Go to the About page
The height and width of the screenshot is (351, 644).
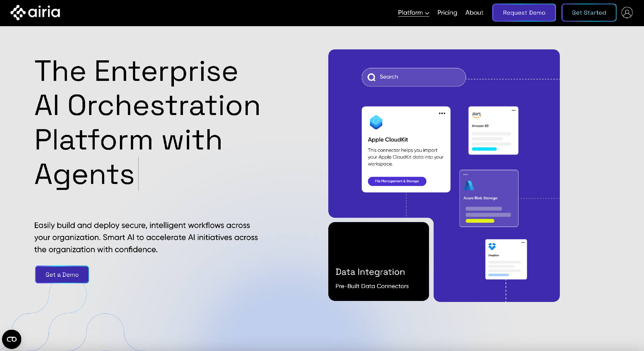pos(474,13)
